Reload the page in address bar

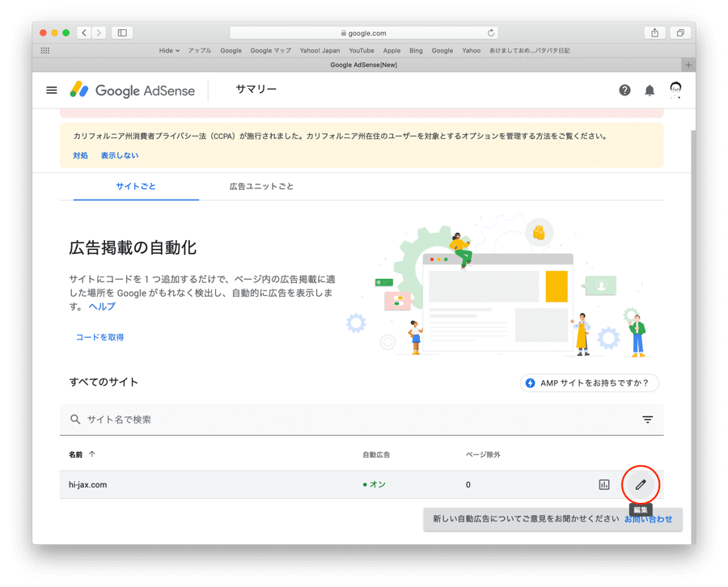[491, 33]
